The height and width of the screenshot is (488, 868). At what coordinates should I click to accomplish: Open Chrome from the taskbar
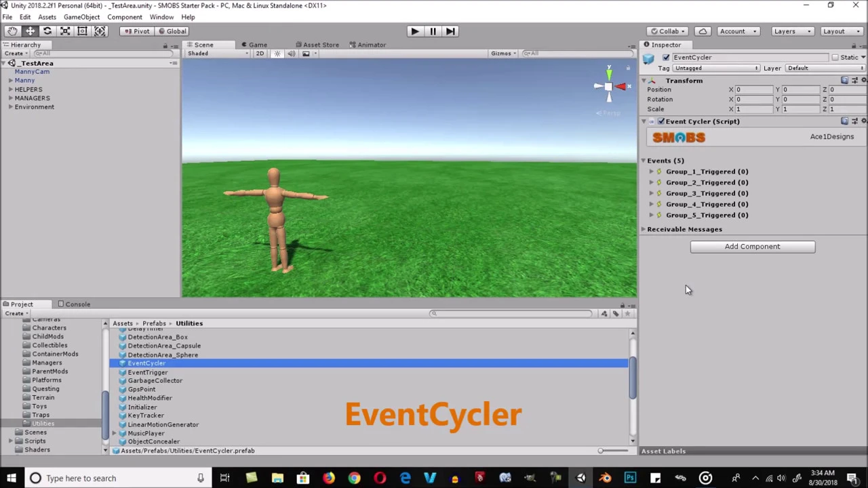point(354,479)
